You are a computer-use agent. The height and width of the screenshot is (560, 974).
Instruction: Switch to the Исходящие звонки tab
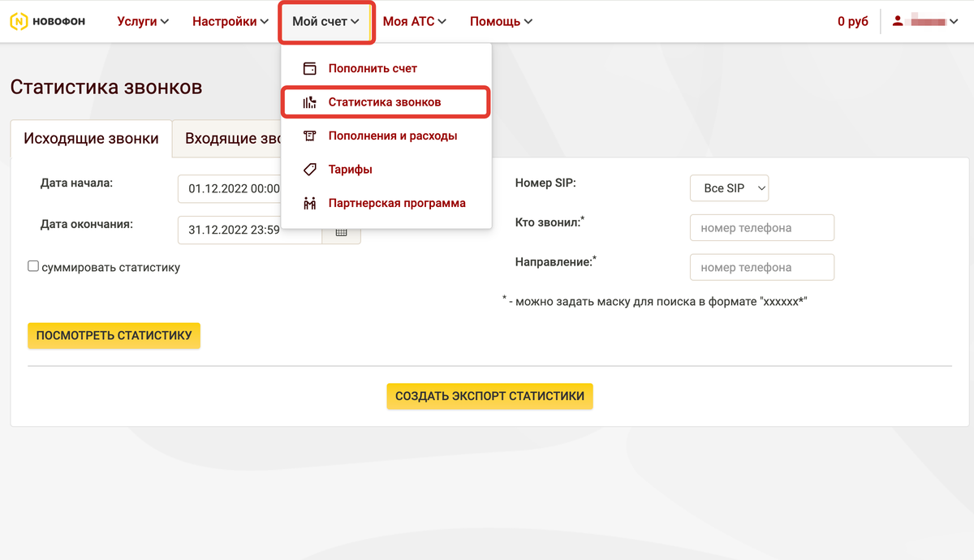pyautogui.click(x=91, y=139)
